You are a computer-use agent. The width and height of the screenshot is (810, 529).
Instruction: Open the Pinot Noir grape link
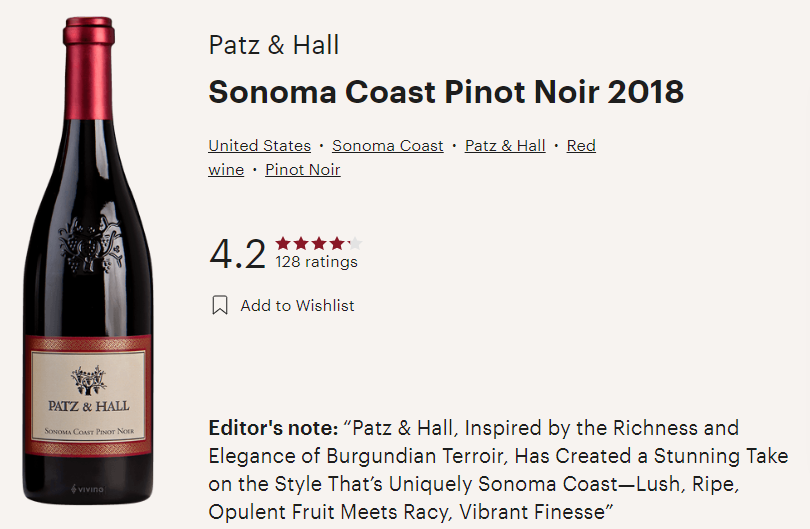[x=302, y=170]
